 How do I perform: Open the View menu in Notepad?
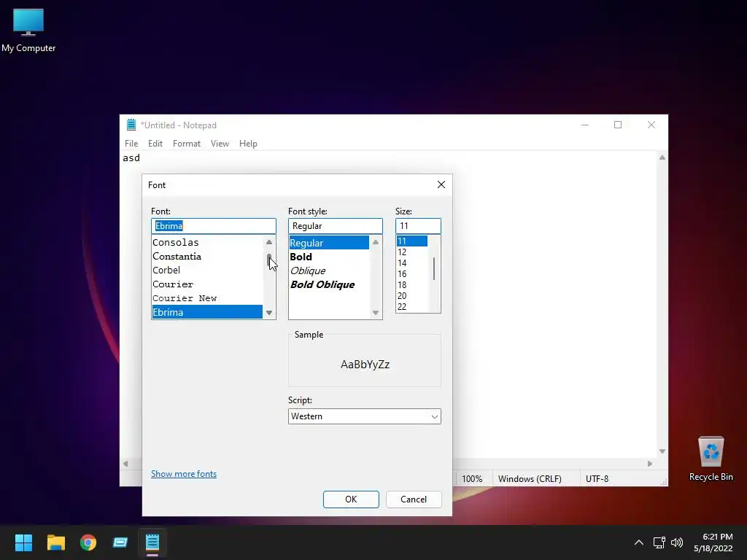pyautogui.click(x=220, y=144)
